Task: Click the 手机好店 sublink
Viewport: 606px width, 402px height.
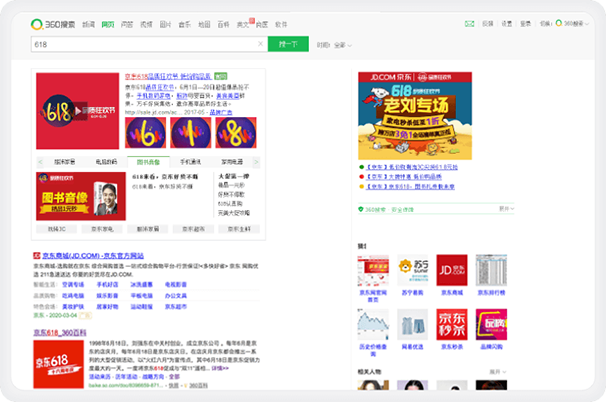Action: click(107, 284)
